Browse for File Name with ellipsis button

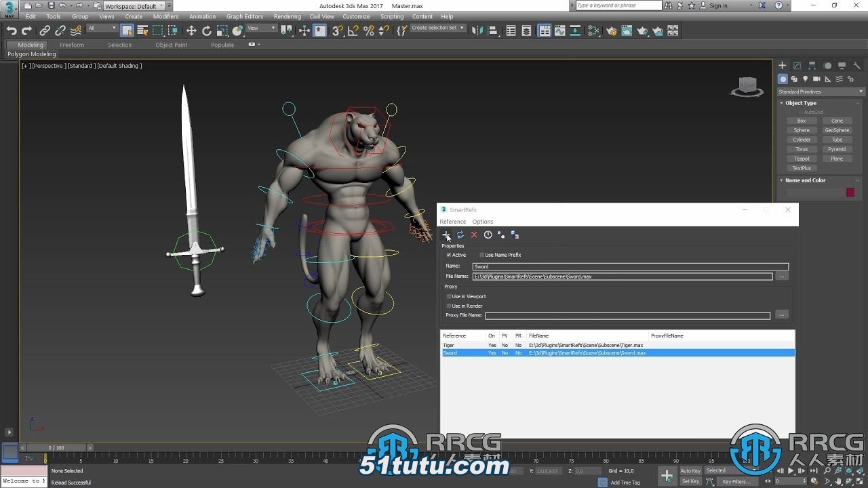click(x=782, y=277)
